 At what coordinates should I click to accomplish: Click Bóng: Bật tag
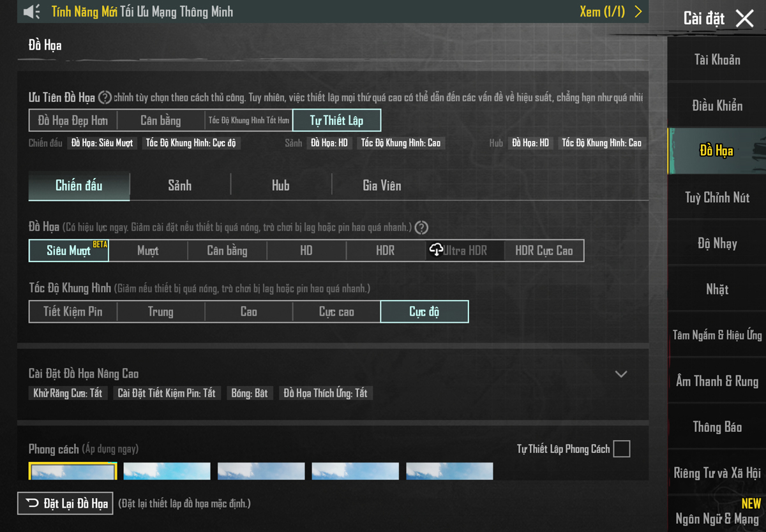(250, 394)
